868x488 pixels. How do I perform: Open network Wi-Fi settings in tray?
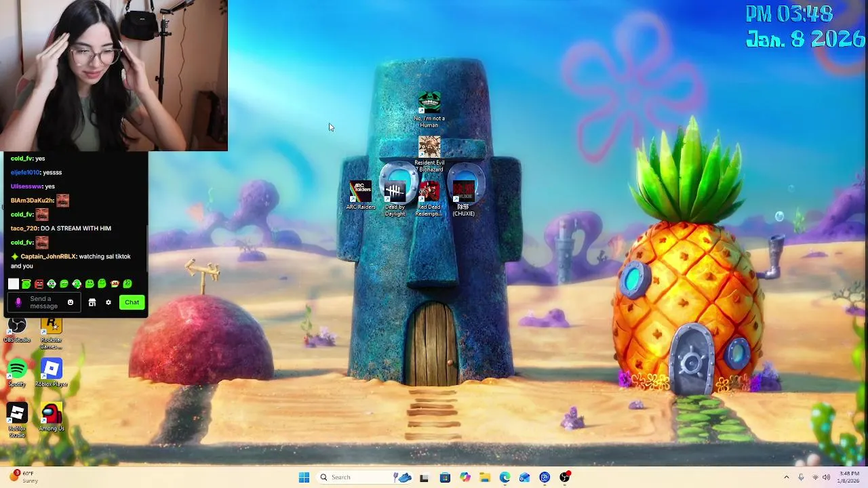click(815, 477)
